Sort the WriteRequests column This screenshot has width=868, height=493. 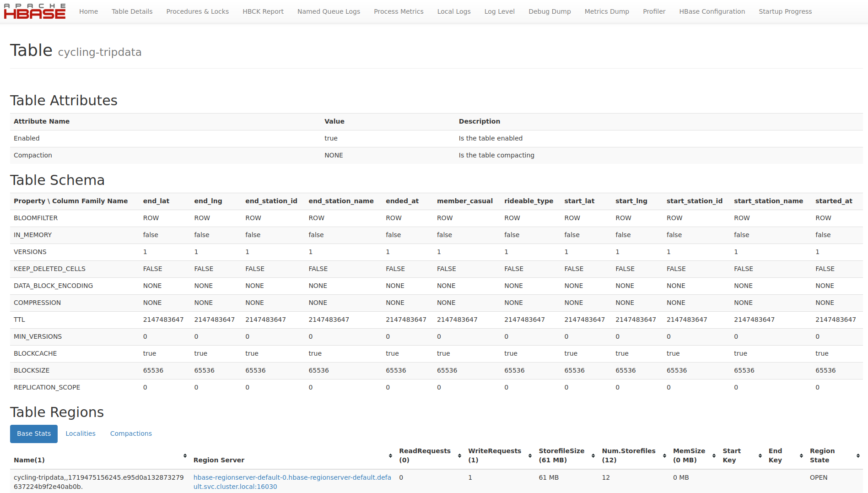click(x=460, y=455)
